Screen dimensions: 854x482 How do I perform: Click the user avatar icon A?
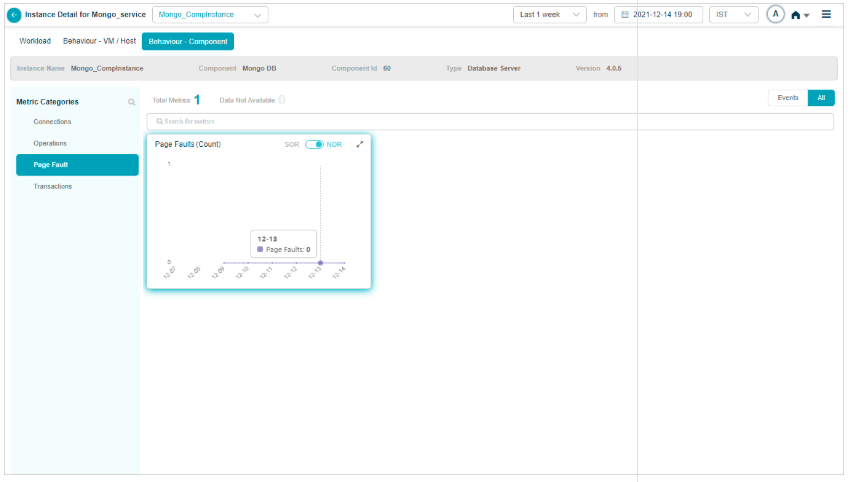point(775,15)
